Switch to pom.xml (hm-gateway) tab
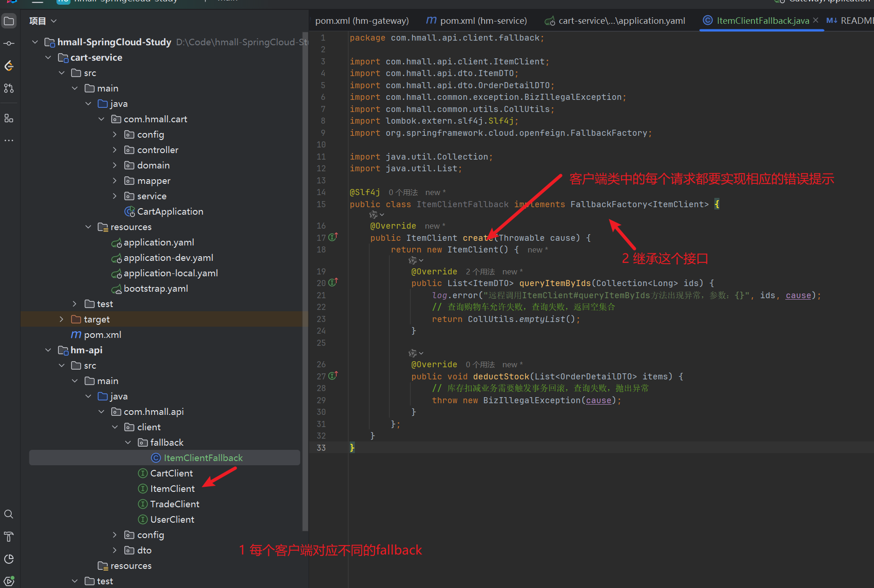The width and height of the screenshot is (874, 588). pos(362,21)
